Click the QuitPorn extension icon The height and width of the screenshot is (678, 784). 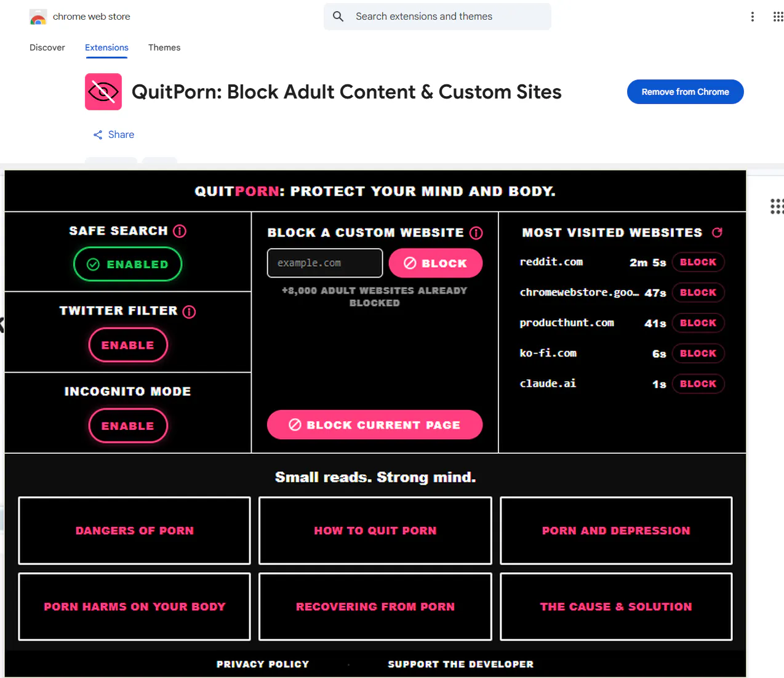coord(103,92)
